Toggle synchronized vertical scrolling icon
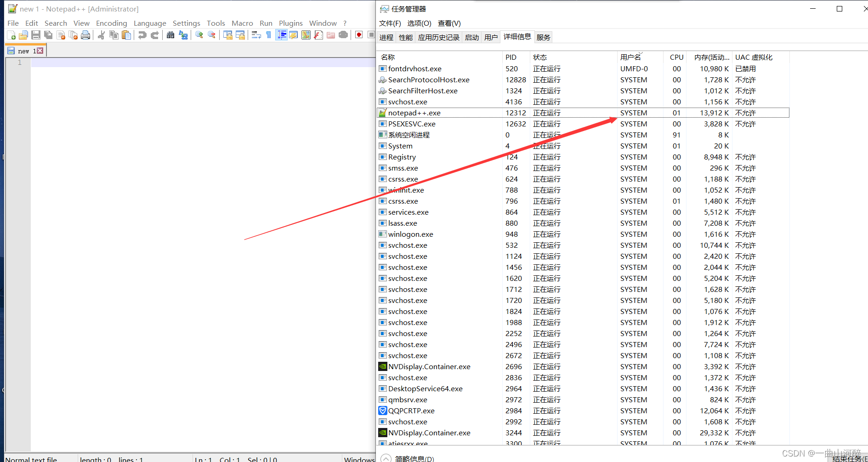Viewport: 868px width, 462px height. click(227, 35)
